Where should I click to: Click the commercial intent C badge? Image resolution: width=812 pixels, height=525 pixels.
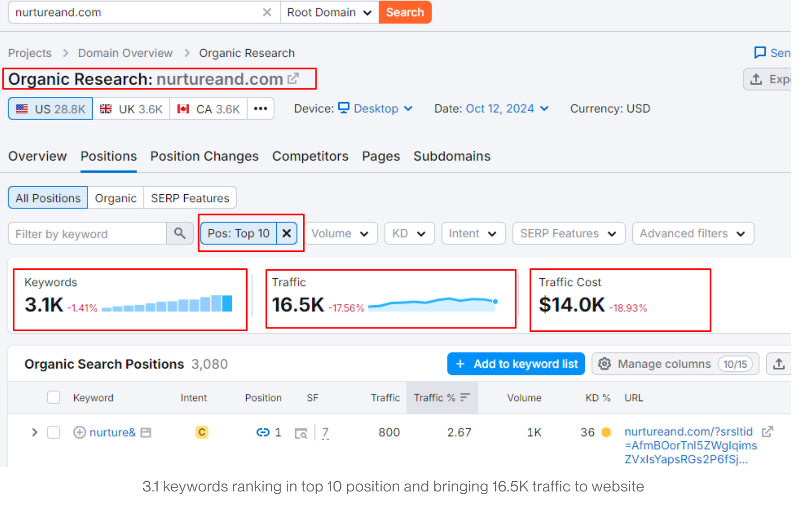tap(202, 432)
